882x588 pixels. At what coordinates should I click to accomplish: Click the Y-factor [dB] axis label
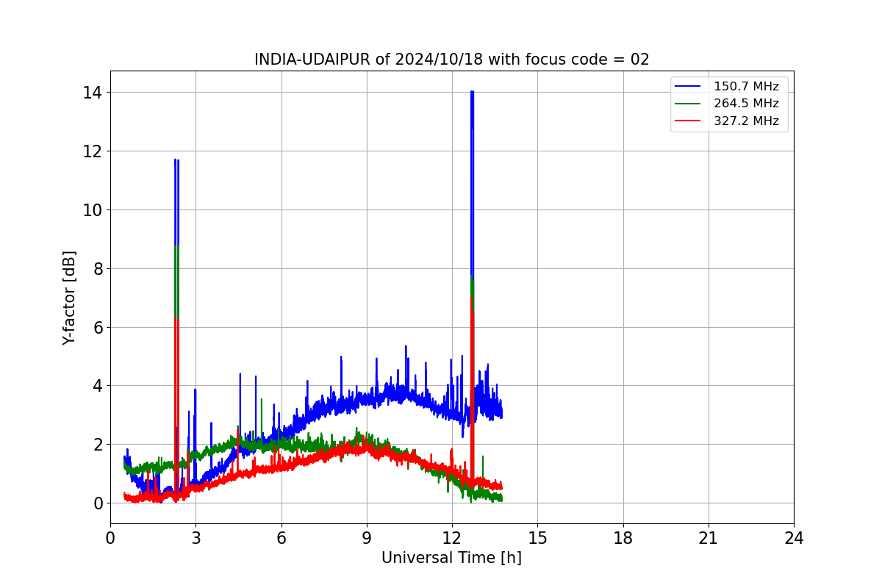coord(69,298)
